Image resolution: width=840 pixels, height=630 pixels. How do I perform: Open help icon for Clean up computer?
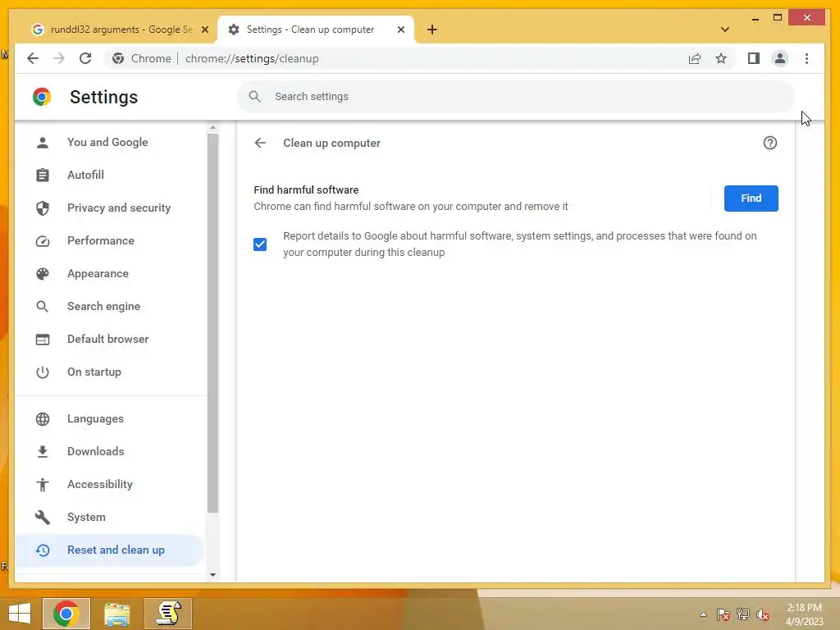pos(769,143)
